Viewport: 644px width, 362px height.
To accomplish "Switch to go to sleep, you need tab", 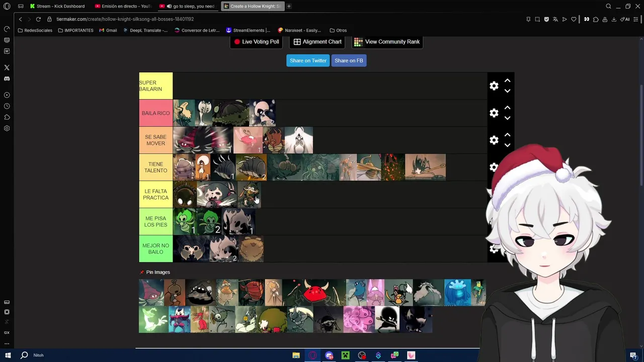I will point(188,6).
